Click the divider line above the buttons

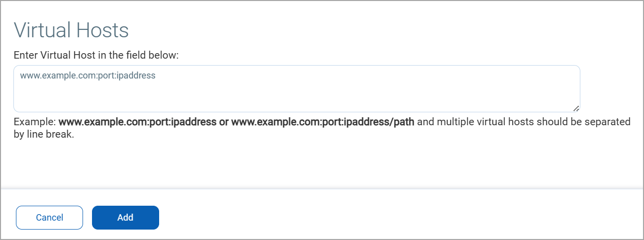coord(322,189)
